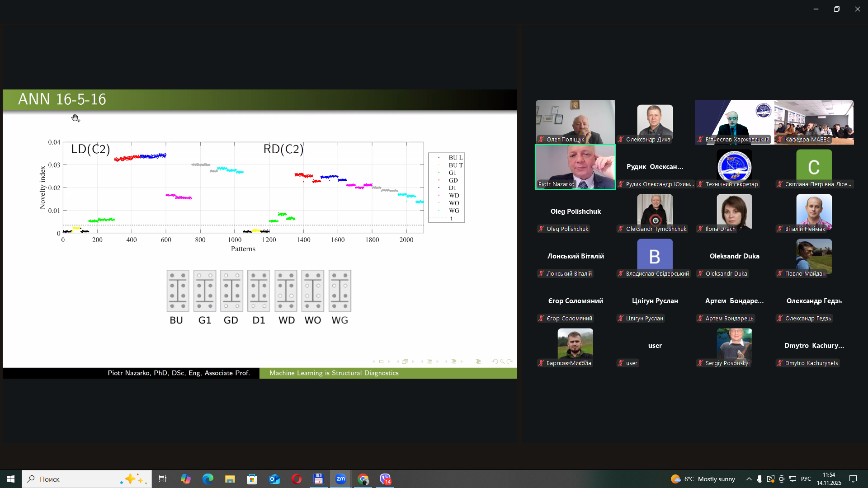
Task: Click the Opera browser taskbar icon
Action: pyautogui.click(x=297, y=479)
